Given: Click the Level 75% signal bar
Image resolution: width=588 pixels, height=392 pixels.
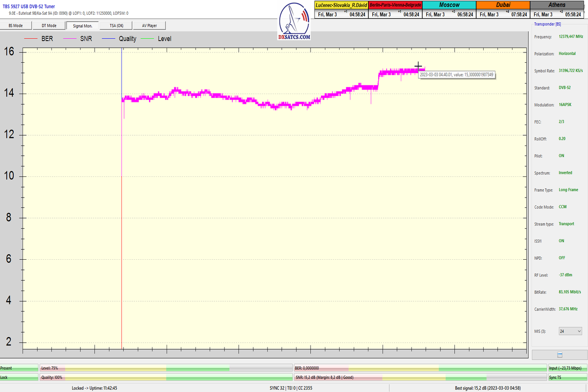Looking at the screenshot, I should pos(166,367).
